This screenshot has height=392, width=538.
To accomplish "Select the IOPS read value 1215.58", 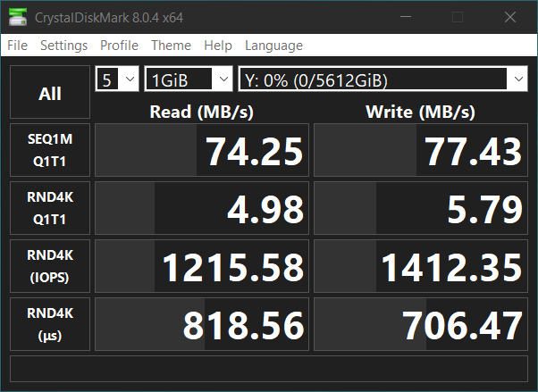I will click(202, 266).
